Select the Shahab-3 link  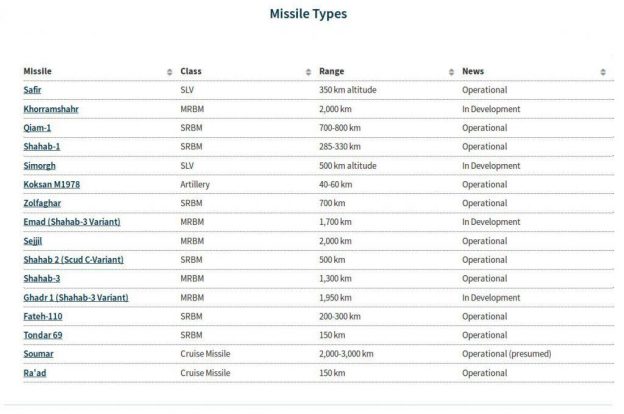point(42,278)
